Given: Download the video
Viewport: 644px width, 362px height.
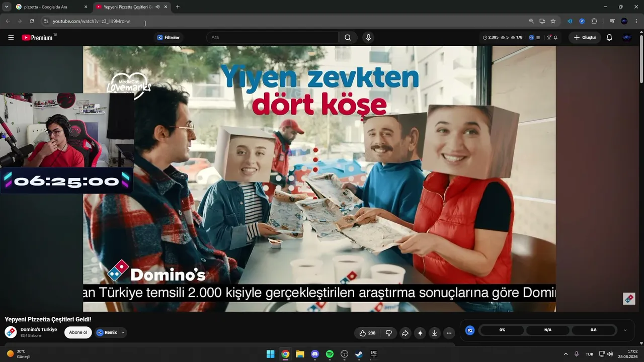Looking at the screenshot, I should [x=434, y=333].
